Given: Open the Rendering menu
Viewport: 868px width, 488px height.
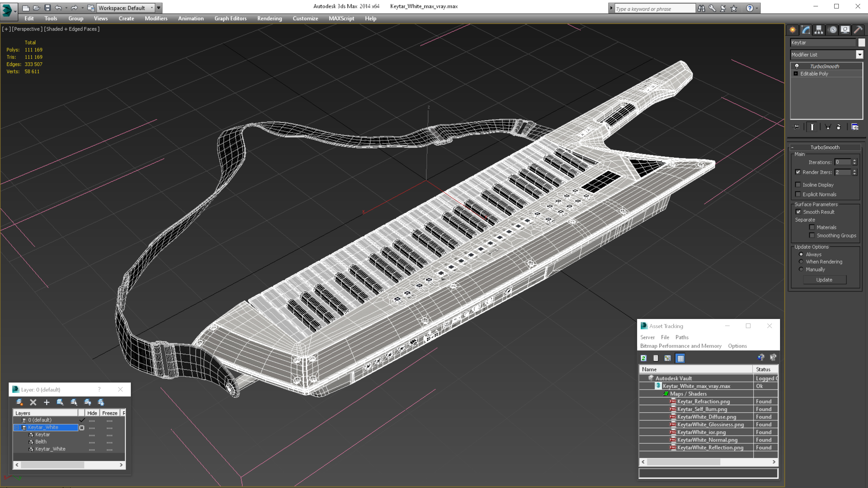Looking at the screenshot, I should click(x=269, y=18).
